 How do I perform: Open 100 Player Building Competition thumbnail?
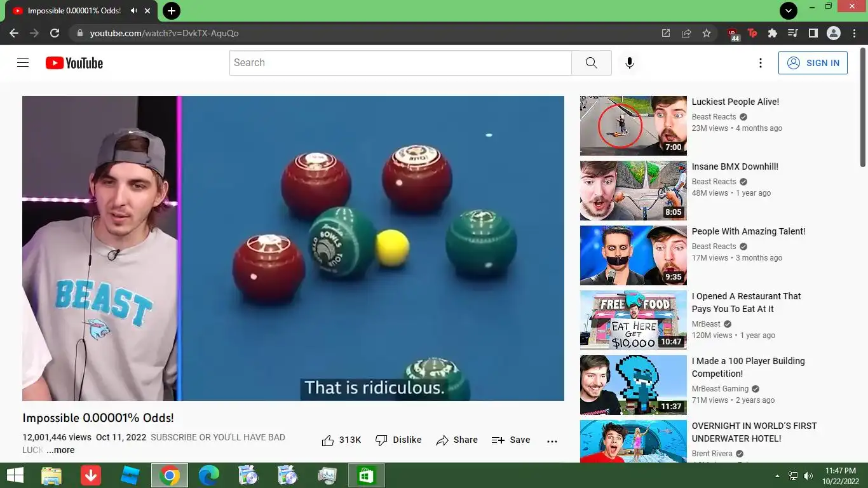[x=634, y=385]
